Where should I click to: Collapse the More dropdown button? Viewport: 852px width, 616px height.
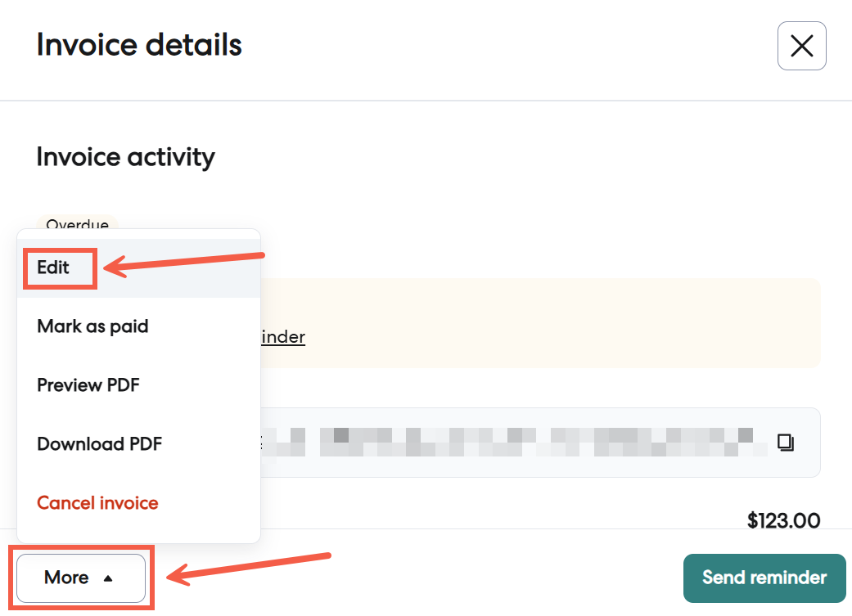click(x=80, y=578)
